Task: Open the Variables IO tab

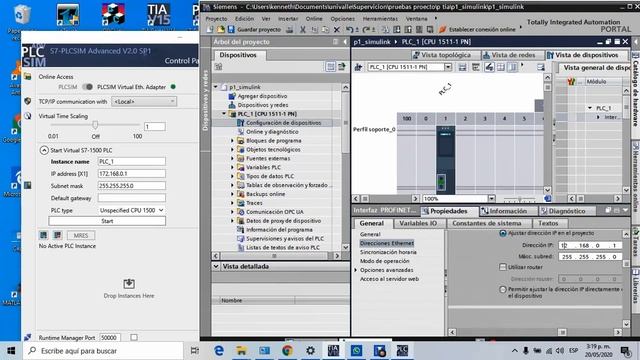Action: pyautogui.click(x=418, y=223)
